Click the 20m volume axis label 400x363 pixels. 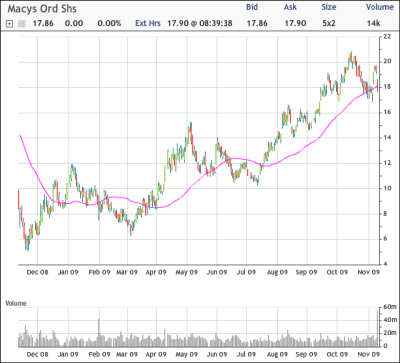(x=390, y=333)
